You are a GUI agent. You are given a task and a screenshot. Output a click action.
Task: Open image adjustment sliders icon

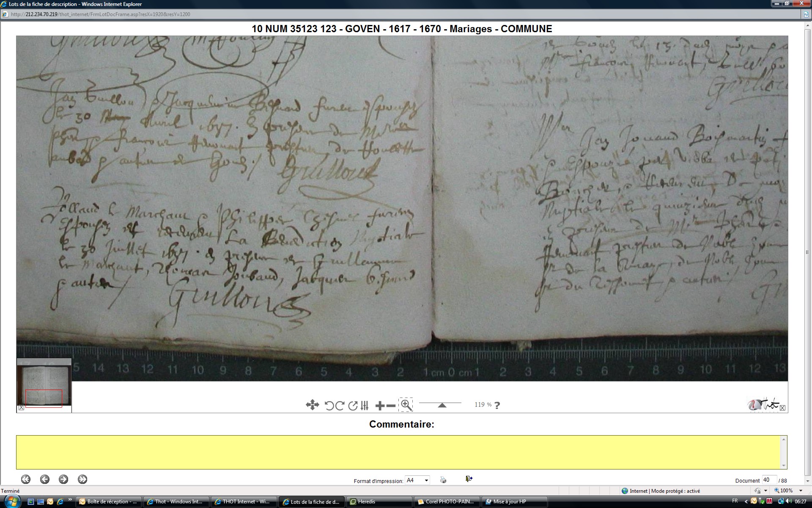pos(365,406)
